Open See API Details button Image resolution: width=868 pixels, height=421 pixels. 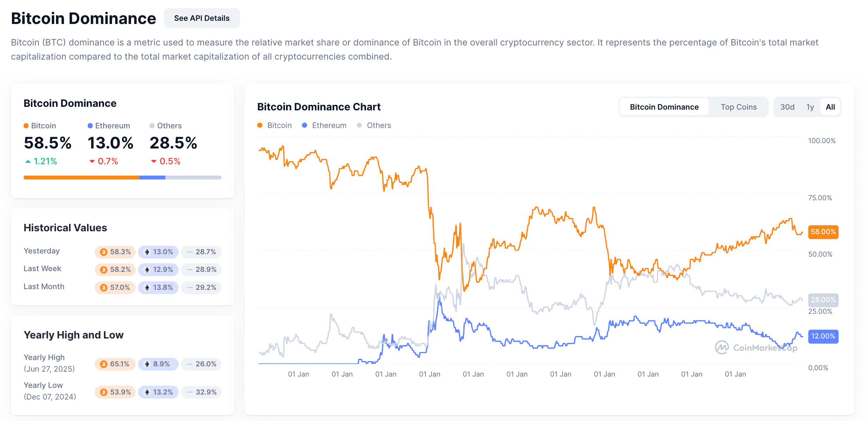click(202, 18)
